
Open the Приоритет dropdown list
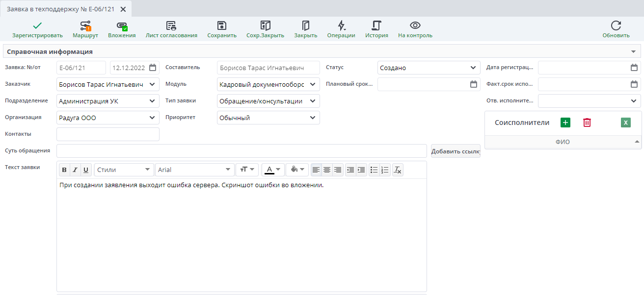click(x=313, y=118)
